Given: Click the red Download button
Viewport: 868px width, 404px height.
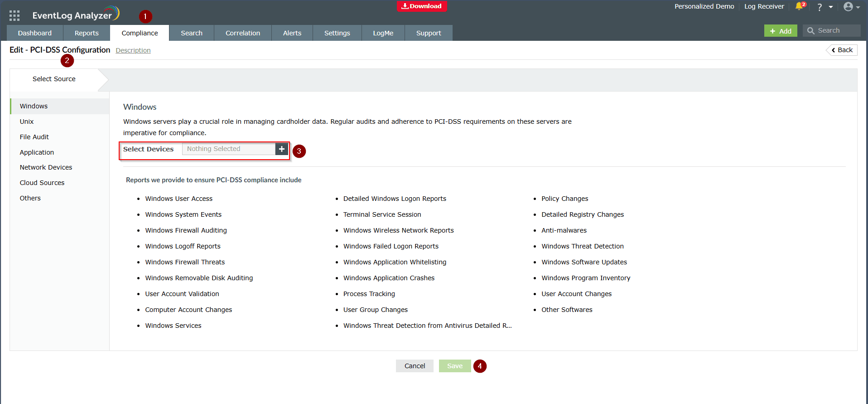Looking at the screenshot, I should point(422,6).
